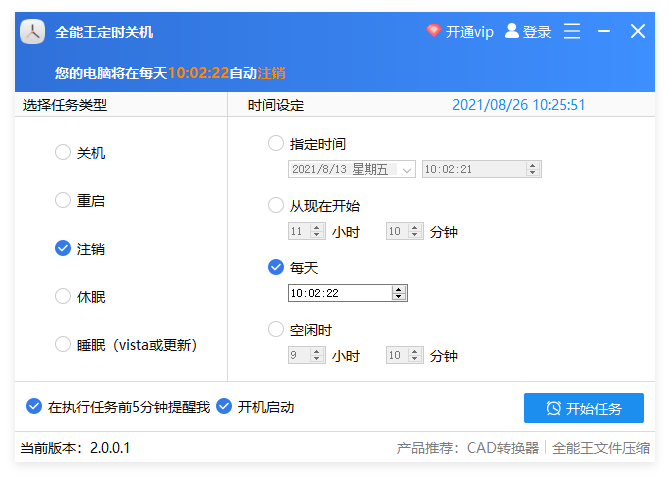Close the 全能王定时关机 window
Screen dimensions: 670x480
click(638, 31)
